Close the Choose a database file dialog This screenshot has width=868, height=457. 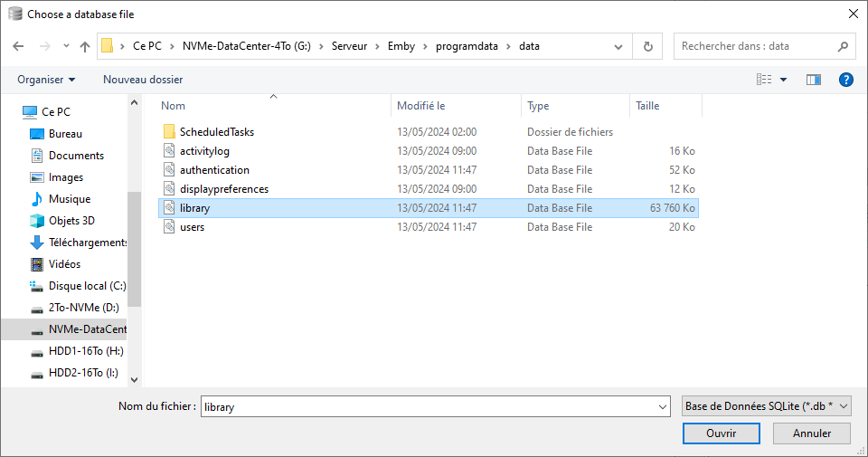coord(854,14)
